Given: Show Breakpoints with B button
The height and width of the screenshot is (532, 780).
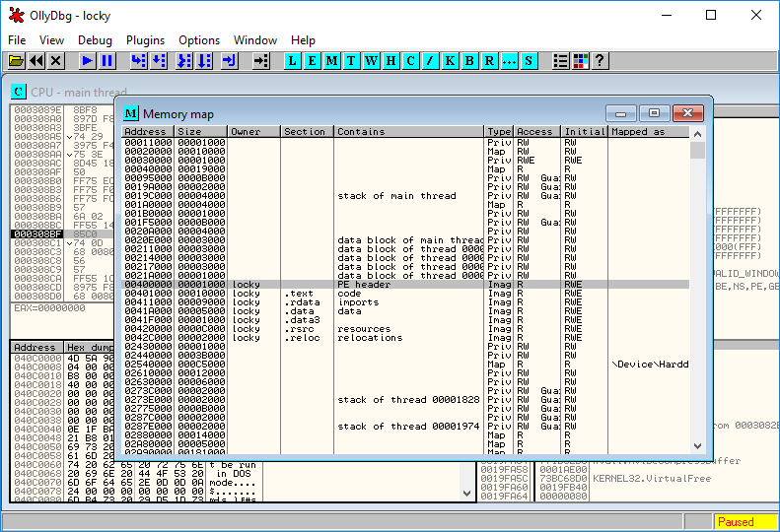Looking at the screenshot, I should [x=469, y=61].
